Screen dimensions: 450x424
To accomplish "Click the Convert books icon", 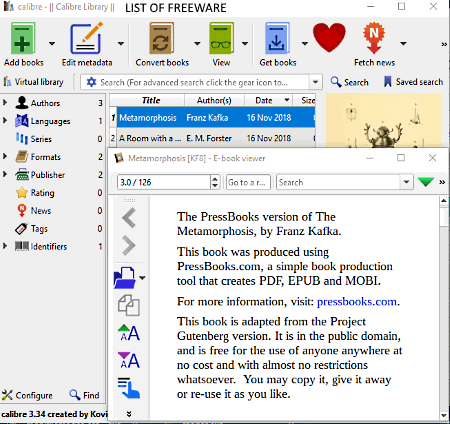I will click(x=162, y=38).
